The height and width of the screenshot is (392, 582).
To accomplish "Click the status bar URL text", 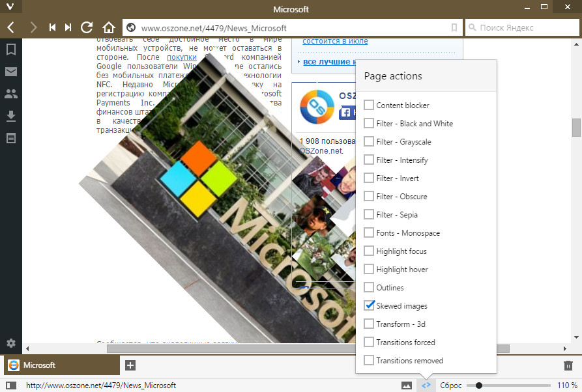I will (101, 385).
